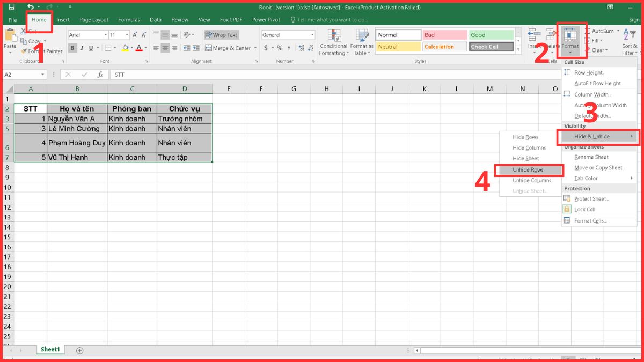This screenshot has height=362, width=644.
Task: Expand the cell Styles gallery More arrow
Action: (517, 49)
